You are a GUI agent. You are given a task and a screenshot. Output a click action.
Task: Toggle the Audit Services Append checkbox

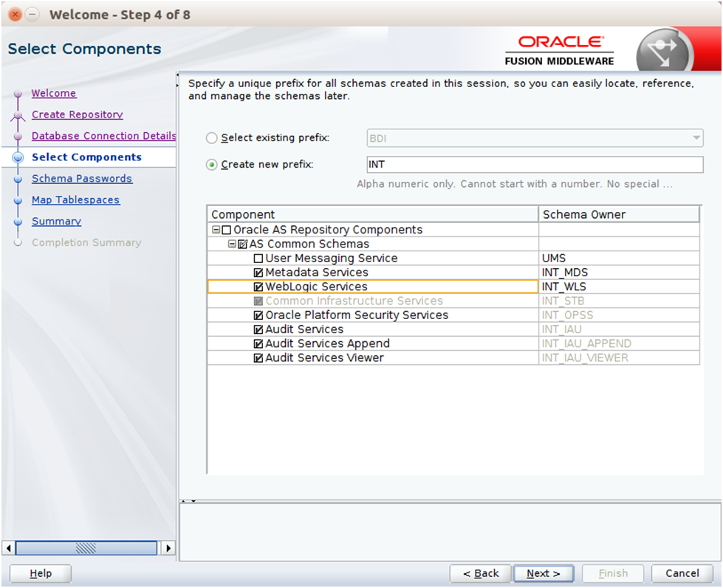tap(258, 344)
